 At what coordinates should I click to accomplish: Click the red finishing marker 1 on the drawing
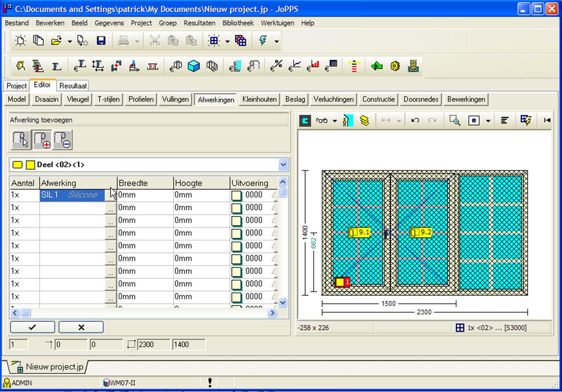[343, 282]
